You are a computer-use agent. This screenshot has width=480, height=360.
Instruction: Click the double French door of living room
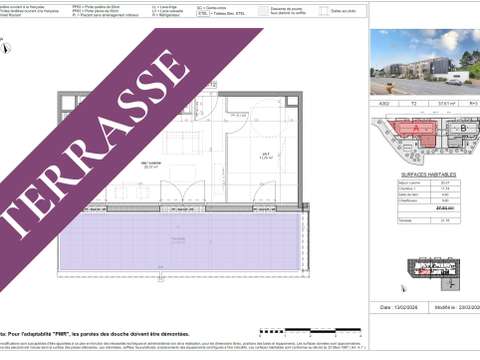tap(182, 192)
